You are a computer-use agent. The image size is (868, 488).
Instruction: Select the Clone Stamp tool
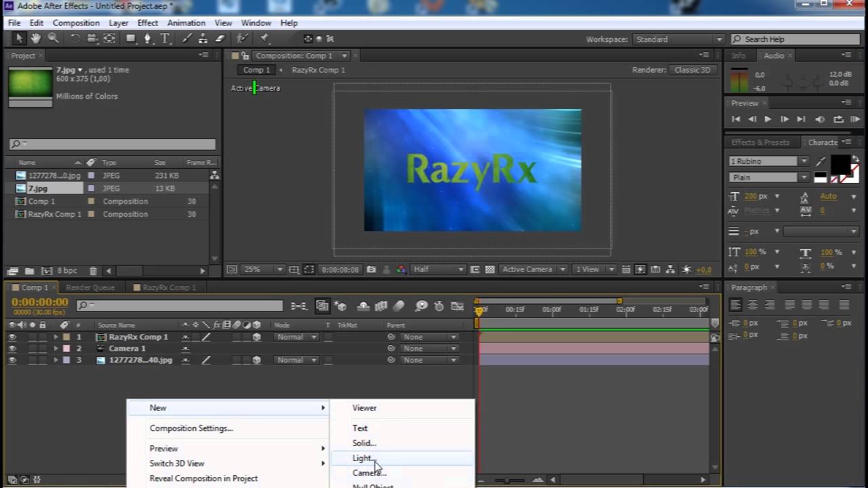[203, 39]
